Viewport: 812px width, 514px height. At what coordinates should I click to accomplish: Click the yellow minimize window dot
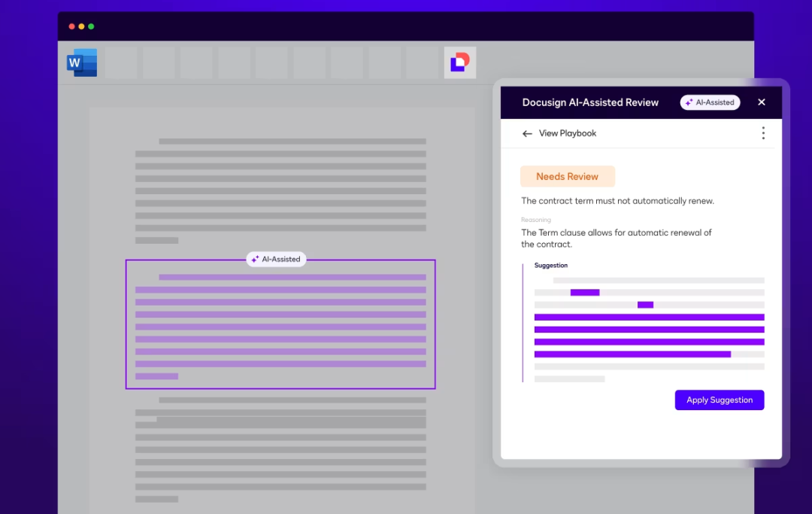[x=81, y=26]
